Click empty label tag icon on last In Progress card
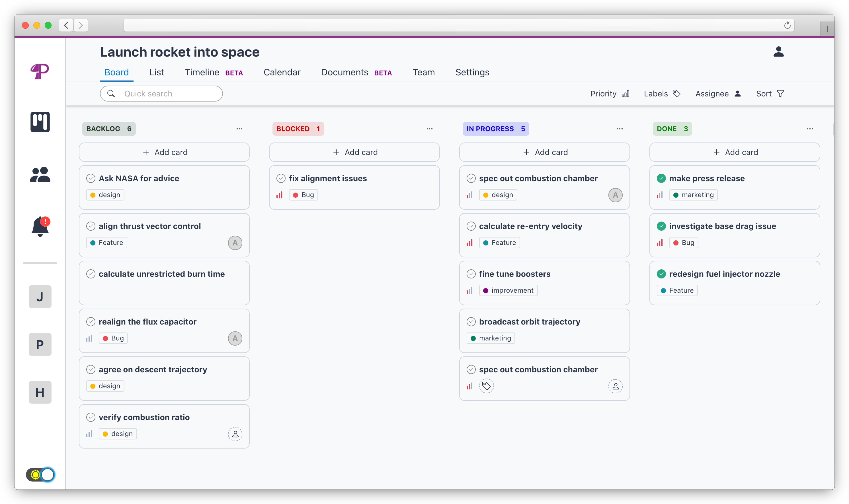The image size is (849, 504). pos(486,386)
